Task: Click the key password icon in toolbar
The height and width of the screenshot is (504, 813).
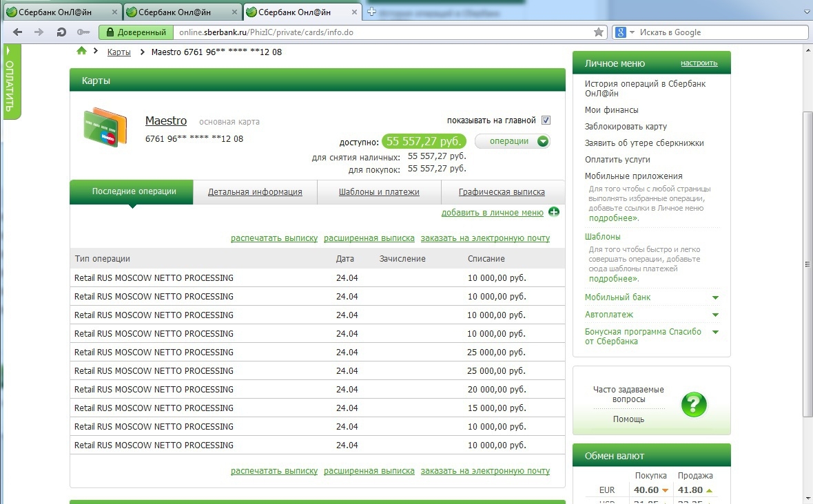Action: pyautogui.click(x=83, y=32)
